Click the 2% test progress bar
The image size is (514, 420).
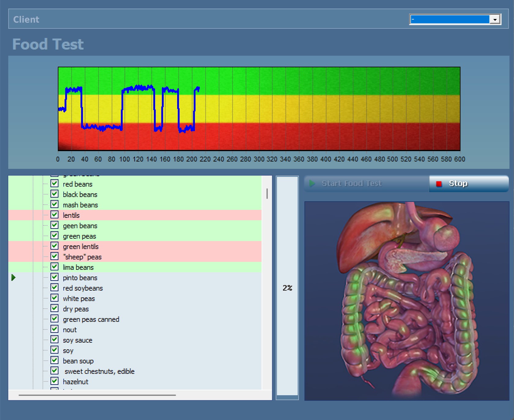click(x=287, y=288)
